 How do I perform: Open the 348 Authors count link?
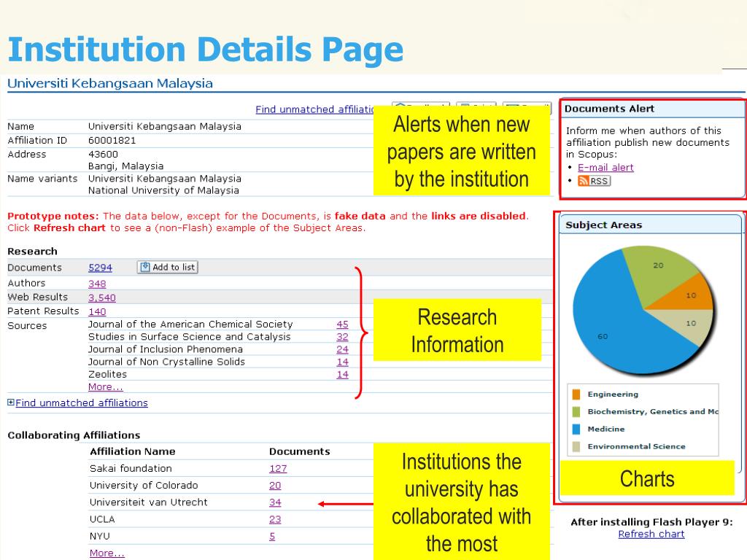click(97, 284)
